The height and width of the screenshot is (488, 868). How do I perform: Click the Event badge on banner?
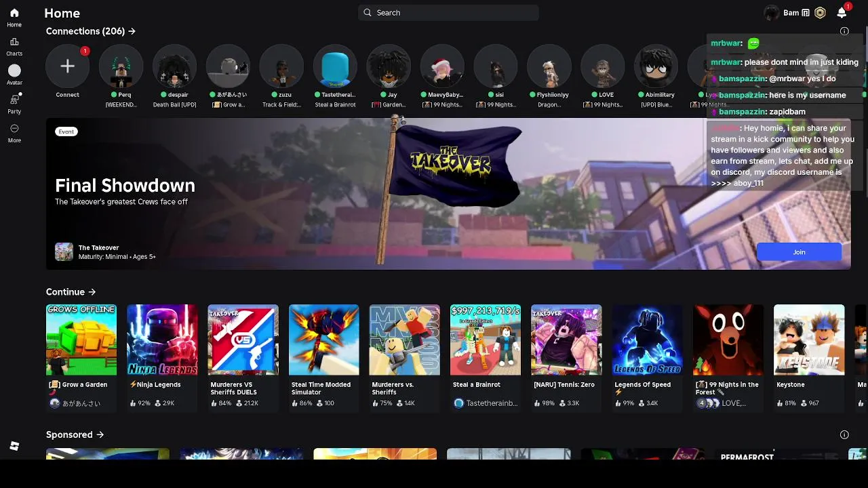click(x=66, y=131)
